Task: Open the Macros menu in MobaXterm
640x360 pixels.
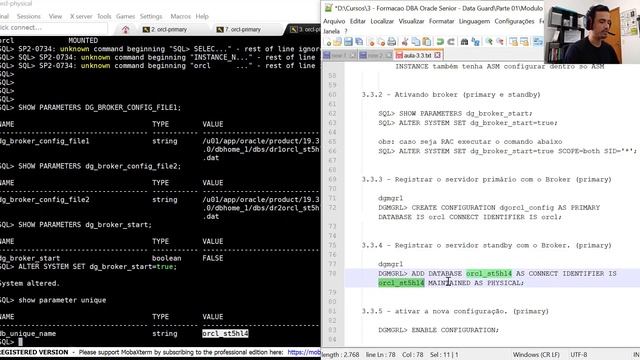Action: click(180, 16)
